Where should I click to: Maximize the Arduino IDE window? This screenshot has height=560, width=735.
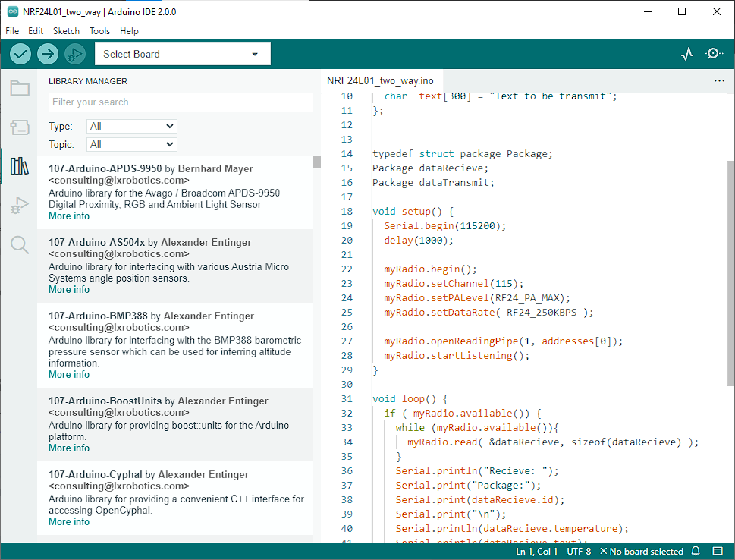click(682, 11)
